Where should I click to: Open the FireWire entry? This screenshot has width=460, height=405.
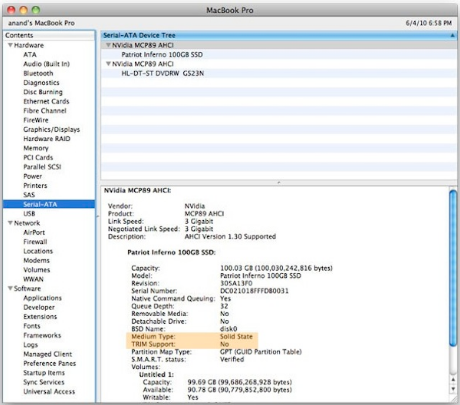click(x=36, y=120)
